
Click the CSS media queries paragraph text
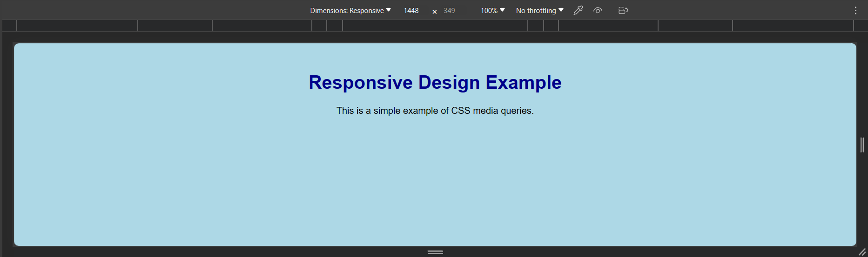(435, 111)
